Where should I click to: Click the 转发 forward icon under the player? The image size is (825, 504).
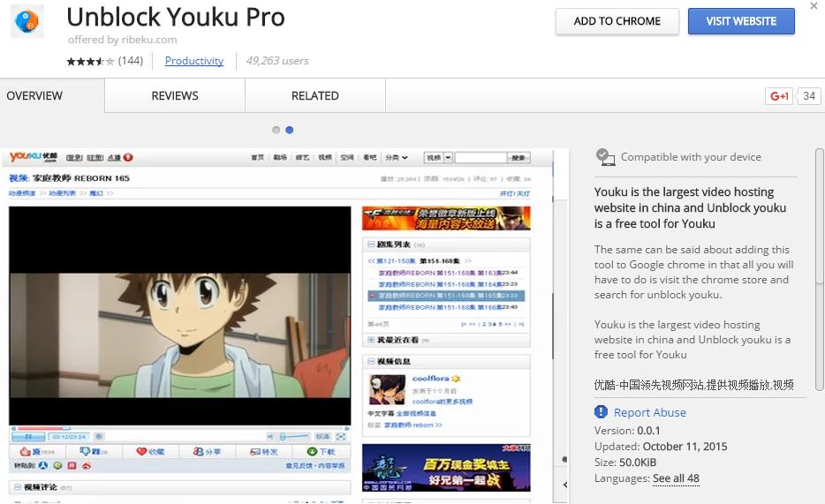click(255, 451)
